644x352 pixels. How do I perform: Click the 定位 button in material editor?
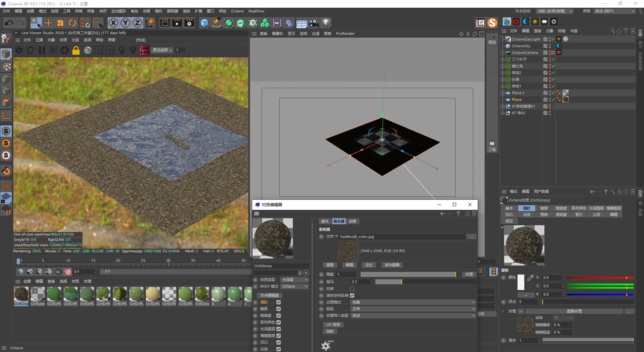369,265
